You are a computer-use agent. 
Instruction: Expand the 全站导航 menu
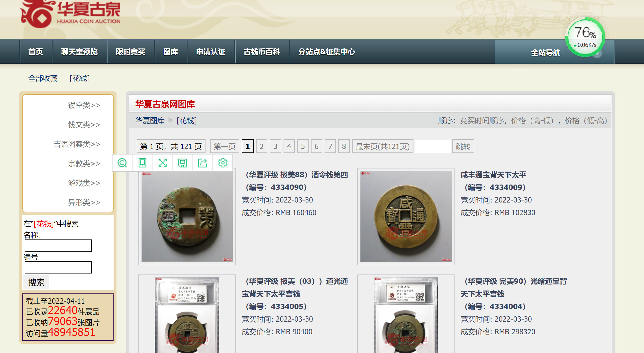pos(545,52)
